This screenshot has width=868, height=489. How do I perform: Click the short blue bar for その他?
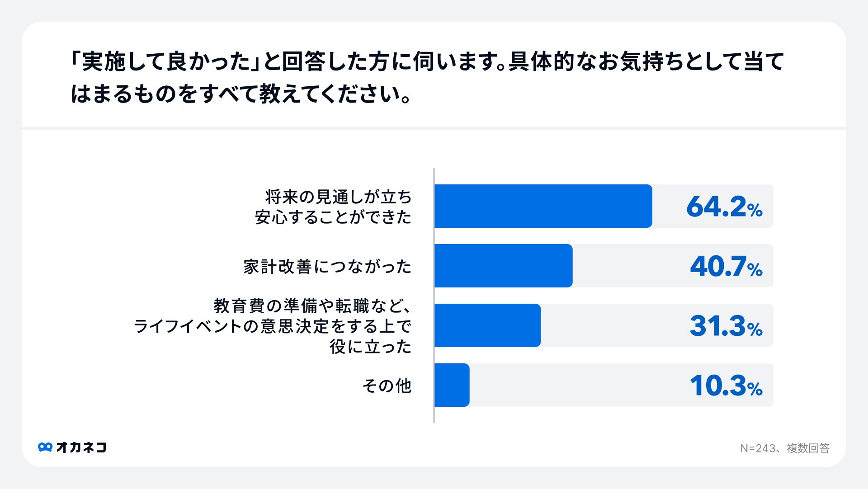(452, 385)
